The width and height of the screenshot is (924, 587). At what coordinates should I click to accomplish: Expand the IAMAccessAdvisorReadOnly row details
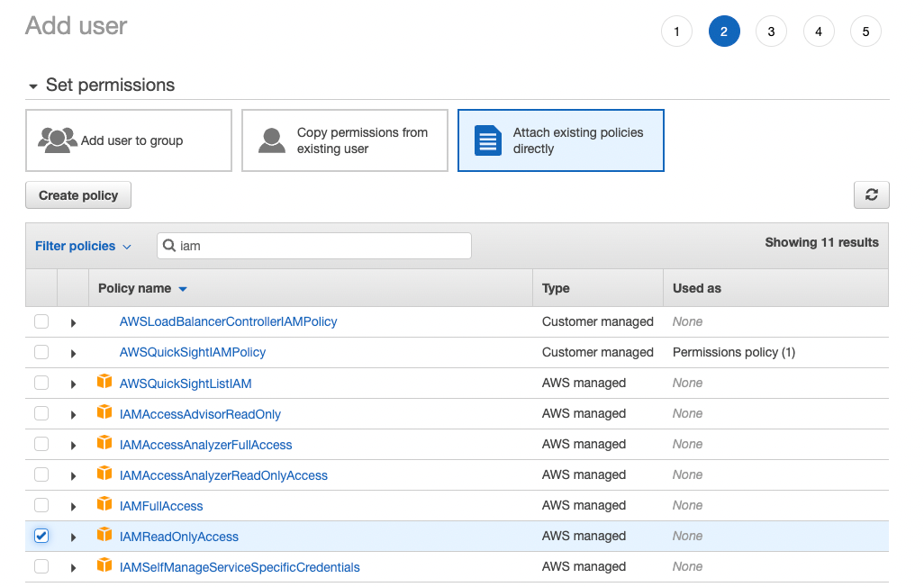(73, 415)
